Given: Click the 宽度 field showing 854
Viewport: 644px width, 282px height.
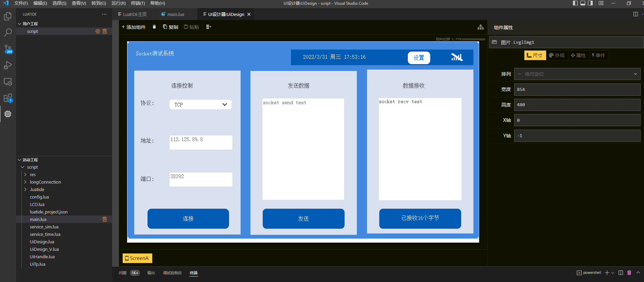Looking at the screenshot, I should point(577,90).
